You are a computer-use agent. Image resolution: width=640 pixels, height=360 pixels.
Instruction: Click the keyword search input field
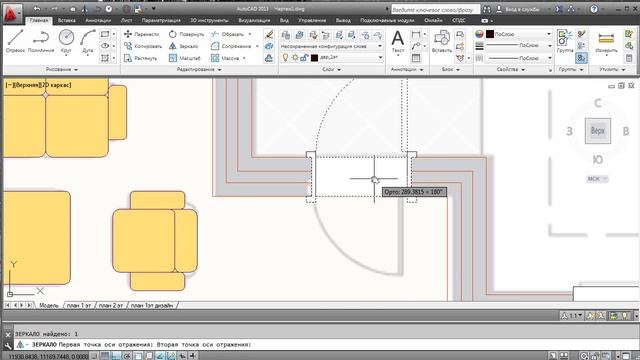[435, 9]
